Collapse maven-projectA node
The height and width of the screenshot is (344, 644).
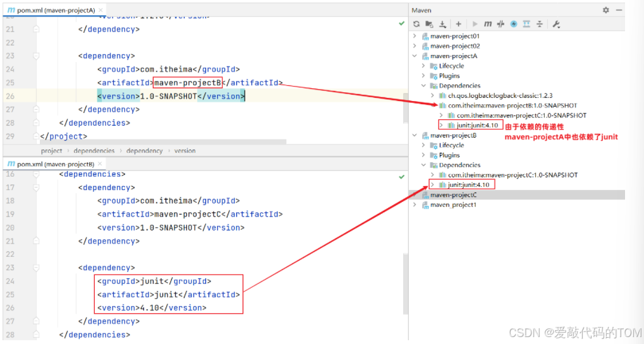(x=415, y=56)
